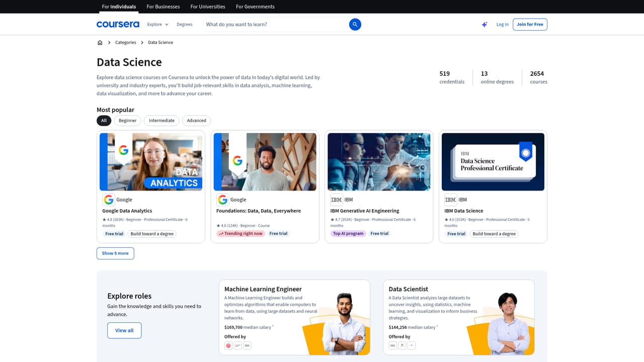Click second provider icon under Data Scientist

click(x=402, y=345)
